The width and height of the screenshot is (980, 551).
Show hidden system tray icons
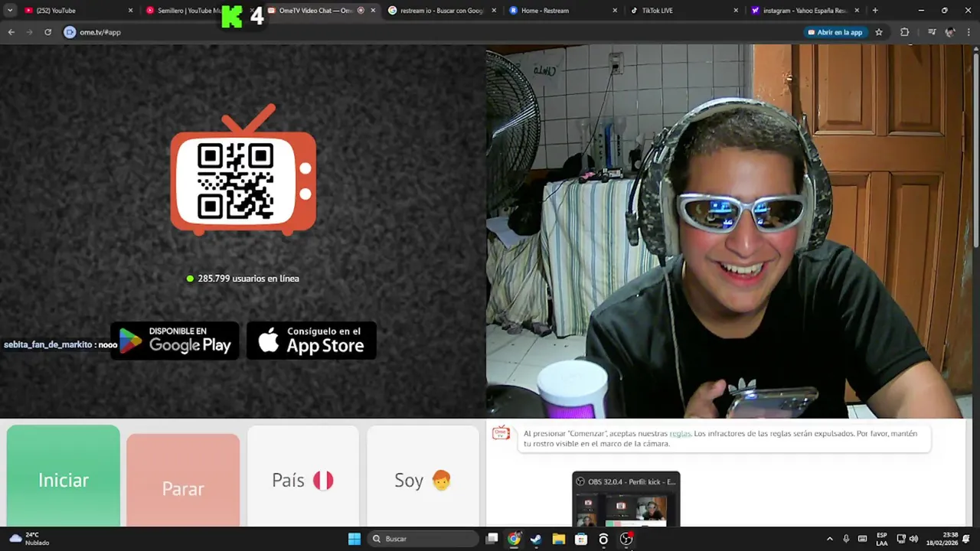point(829,539)
